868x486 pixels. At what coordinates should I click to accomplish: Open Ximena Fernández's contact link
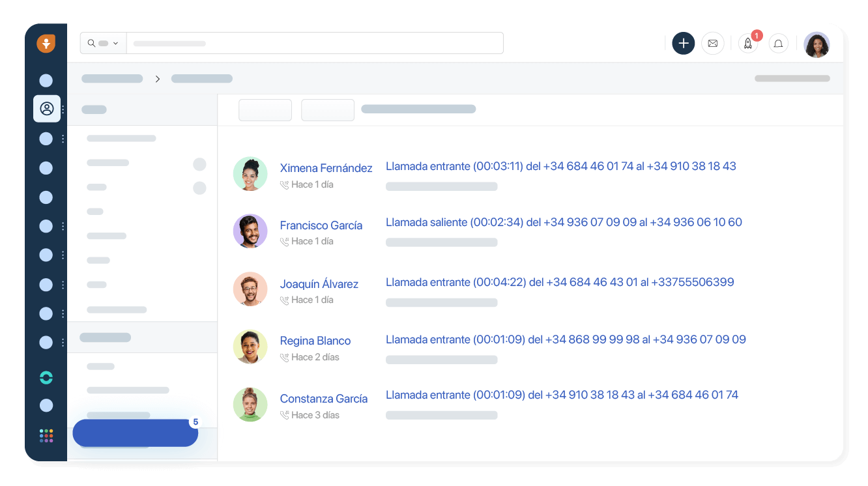point(326,168)
